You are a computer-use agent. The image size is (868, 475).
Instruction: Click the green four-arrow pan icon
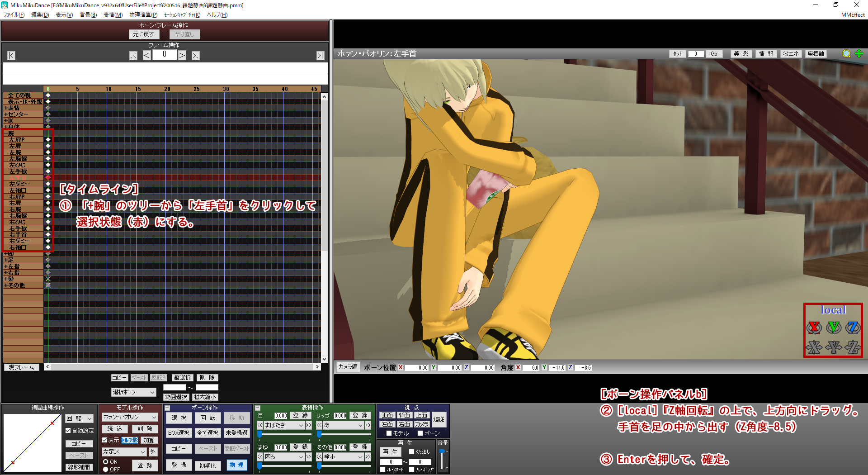point(859,54)
